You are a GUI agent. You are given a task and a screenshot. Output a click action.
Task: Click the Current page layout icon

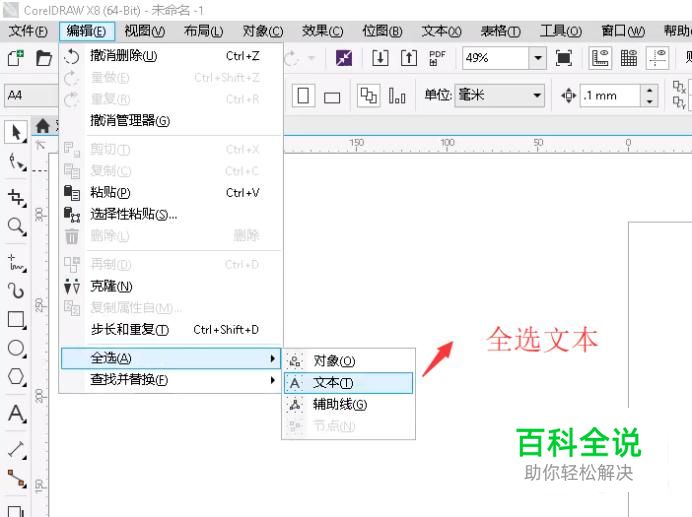point(397,95)
